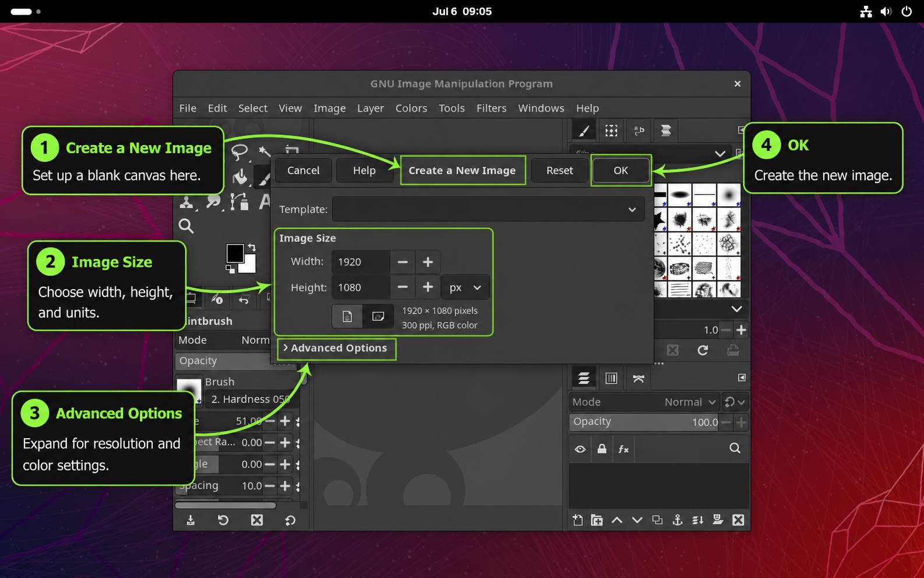Image resolution: width=924 pixels, height=578 pixels.
Task: Merge down layer icon
Action: tap(698, 520)
